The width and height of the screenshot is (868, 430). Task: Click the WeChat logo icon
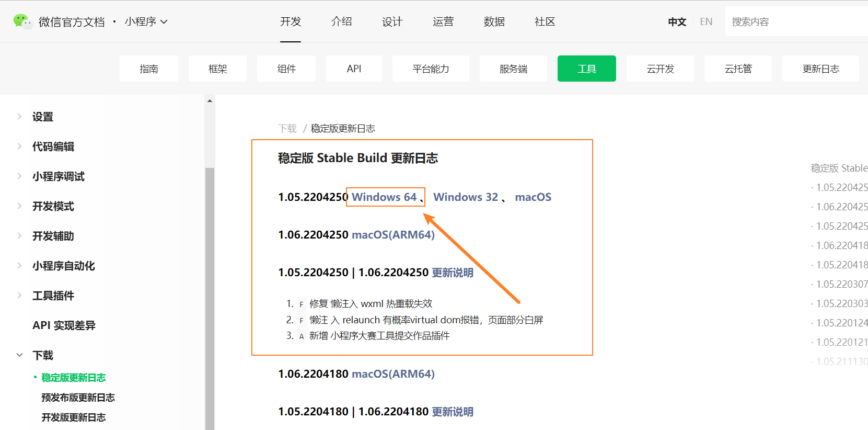click(22, 21)
